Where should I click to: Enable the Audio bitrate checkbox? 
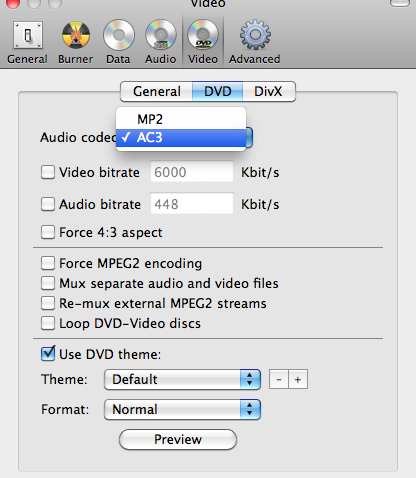pos(48,204)
